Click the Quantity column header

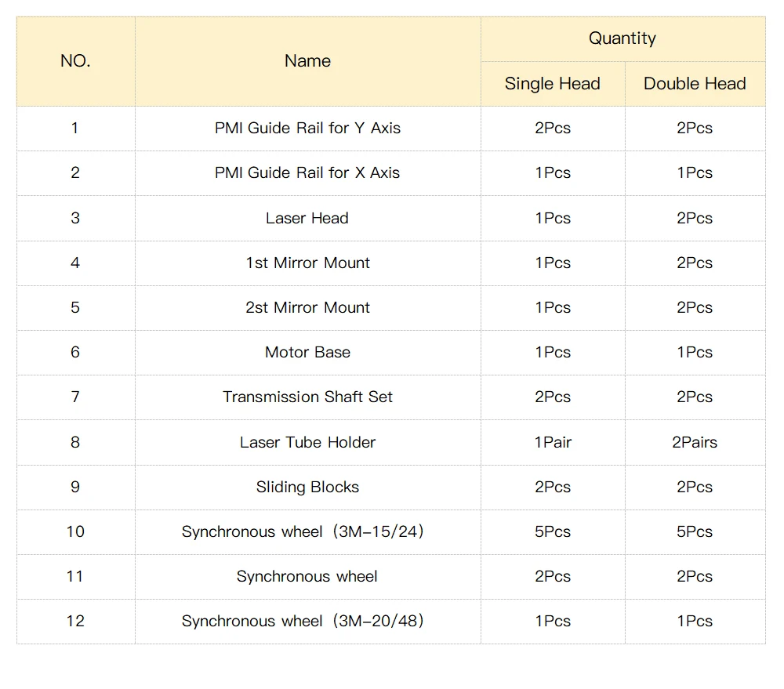[622, 38]
